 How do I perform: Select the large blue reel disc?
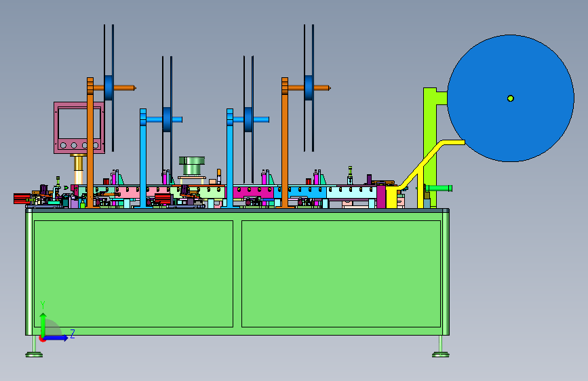click(511, 98)
